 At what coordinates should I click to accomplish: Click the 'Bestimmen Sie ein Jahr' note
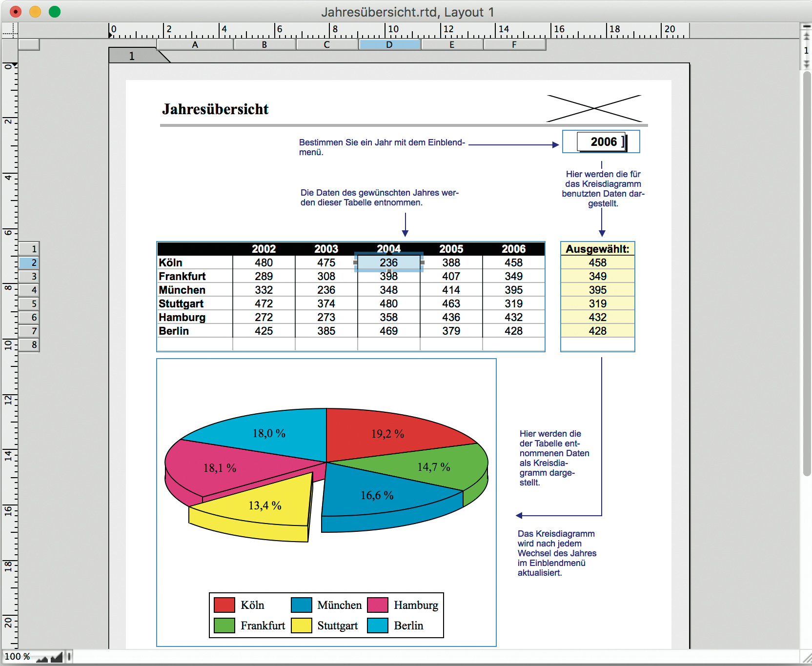coord(382,147)
